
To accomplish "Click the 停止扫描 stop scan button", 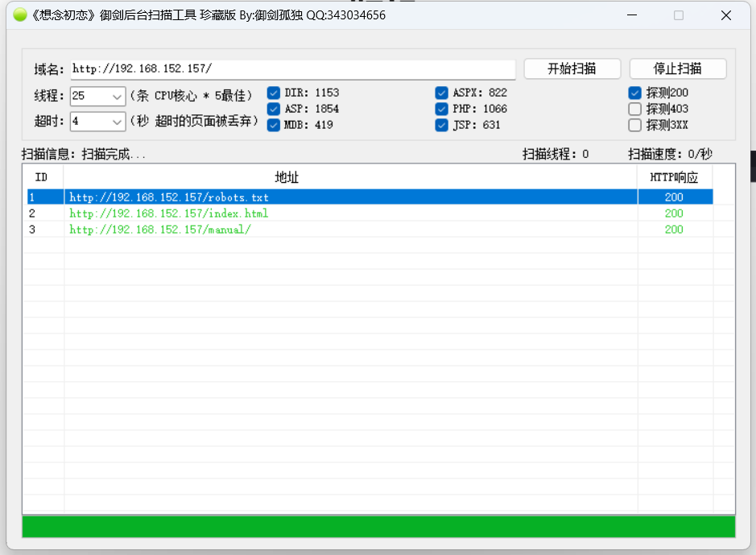I will tap(677, 68).
